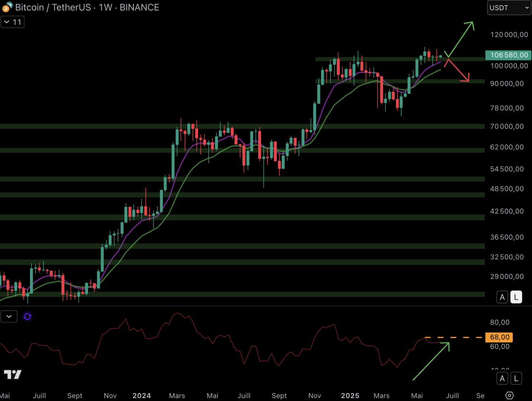
Task: Click the 100 000,00 price axis label
Action: coord(509,66)
